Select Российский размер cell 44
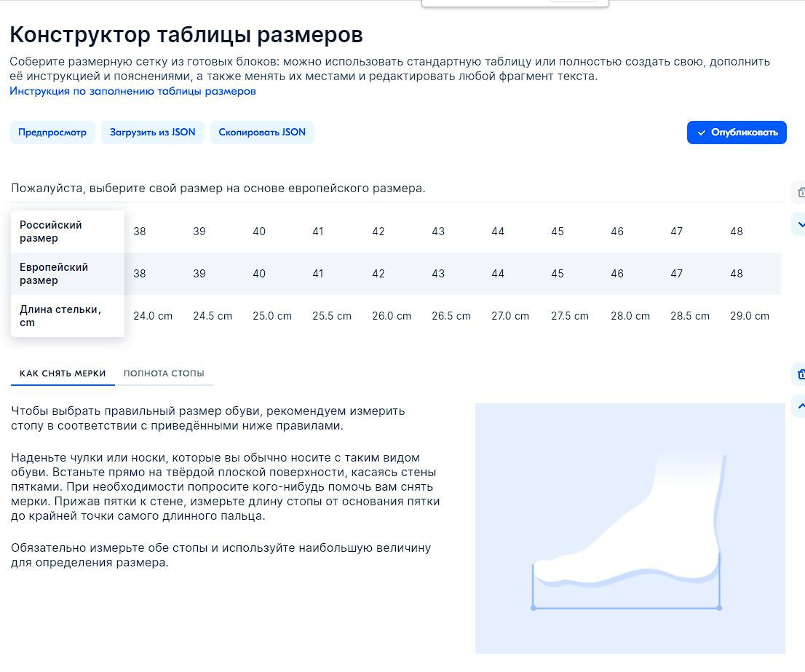Viewport: 805px width, 672px height. 498,232
